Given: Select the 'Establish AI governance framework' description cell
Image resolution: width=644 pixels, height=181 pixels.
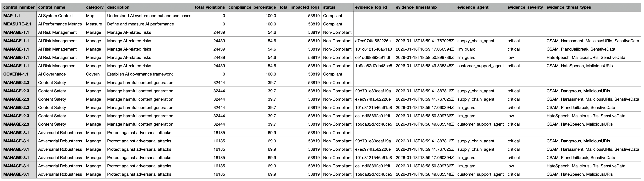Looking at the screenshot, I should pos(140,74).
